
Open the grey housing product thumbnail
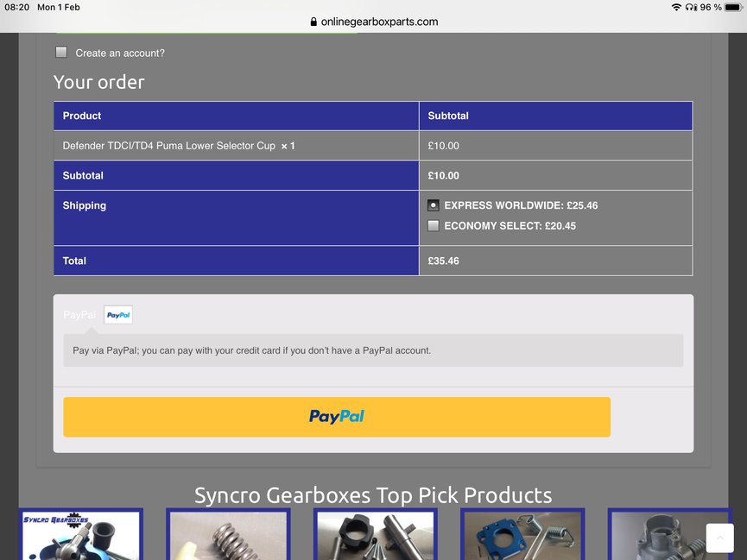[670, 534]
